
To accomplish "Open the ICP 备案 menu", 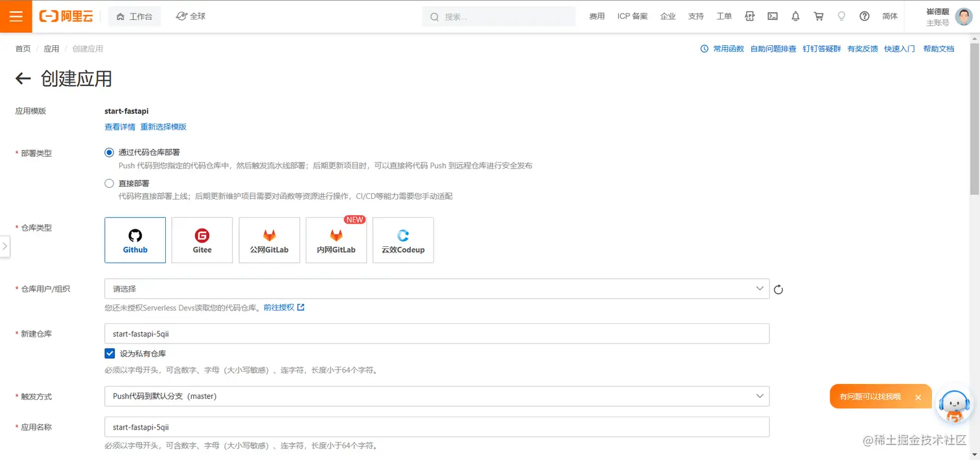I will coord(633,16).
